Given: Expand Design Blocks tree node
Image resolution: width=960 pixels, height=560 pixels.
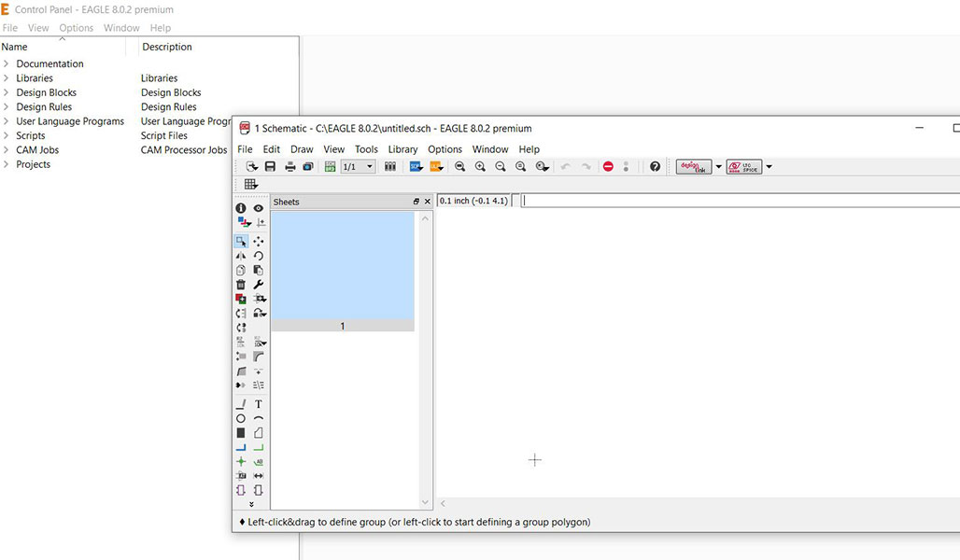Looking at the screenshot, I should [6, 92].
